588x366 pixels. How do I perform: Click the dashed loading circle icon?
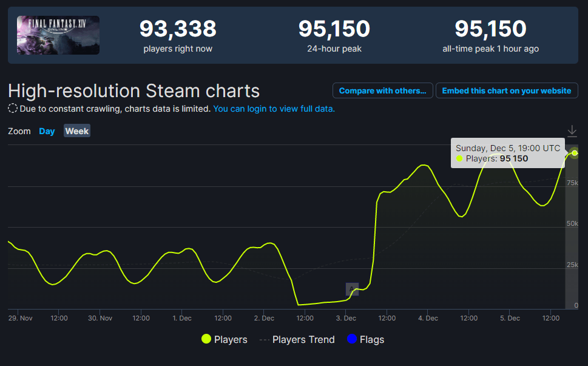pos(13,109)
